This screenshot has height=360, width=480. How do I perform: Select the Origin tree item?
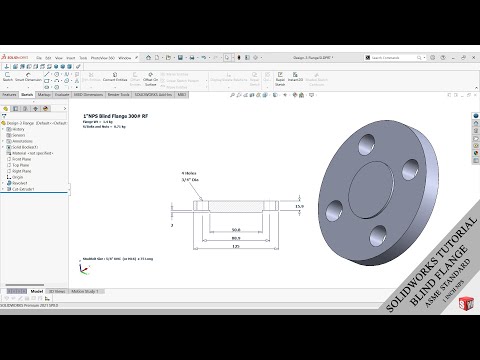[x=15, y=177]
